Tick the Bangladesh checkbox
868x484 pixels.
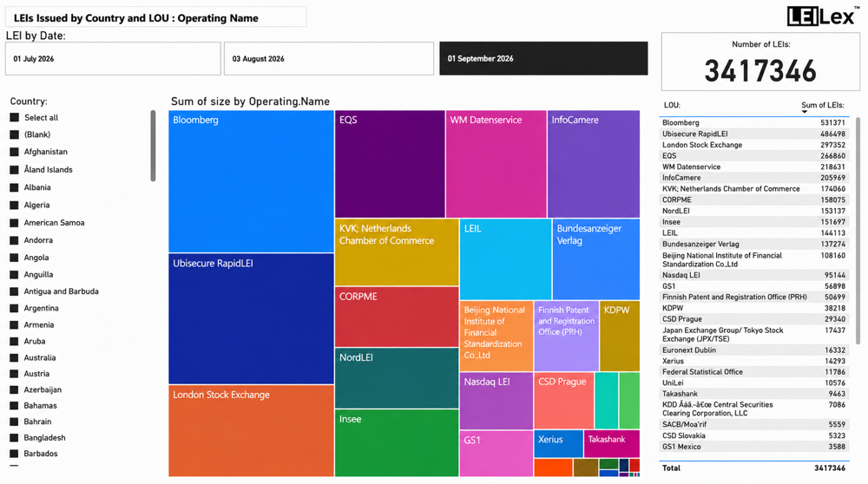tap(15, 438)
